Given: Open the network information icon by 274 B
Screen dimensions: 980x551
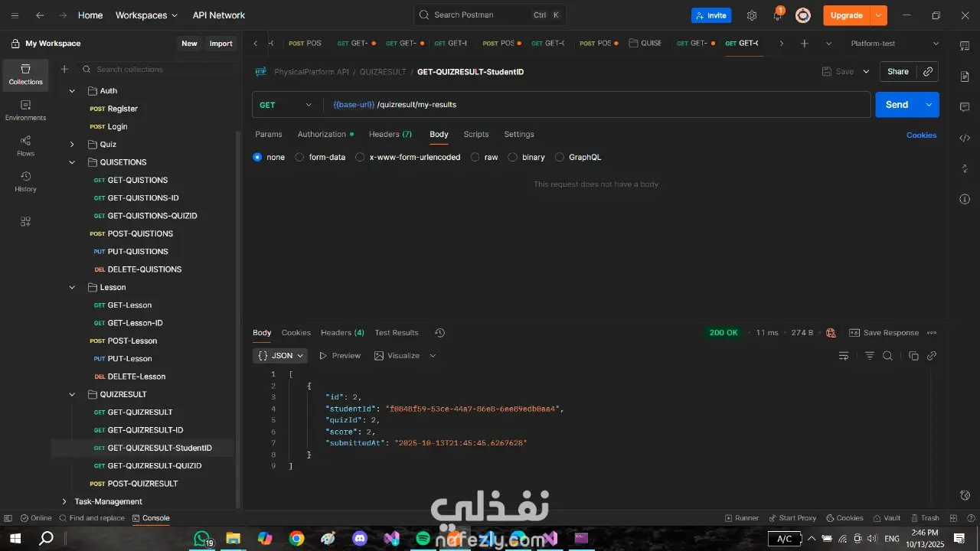Looking at the screenshot, I should 831,333.
